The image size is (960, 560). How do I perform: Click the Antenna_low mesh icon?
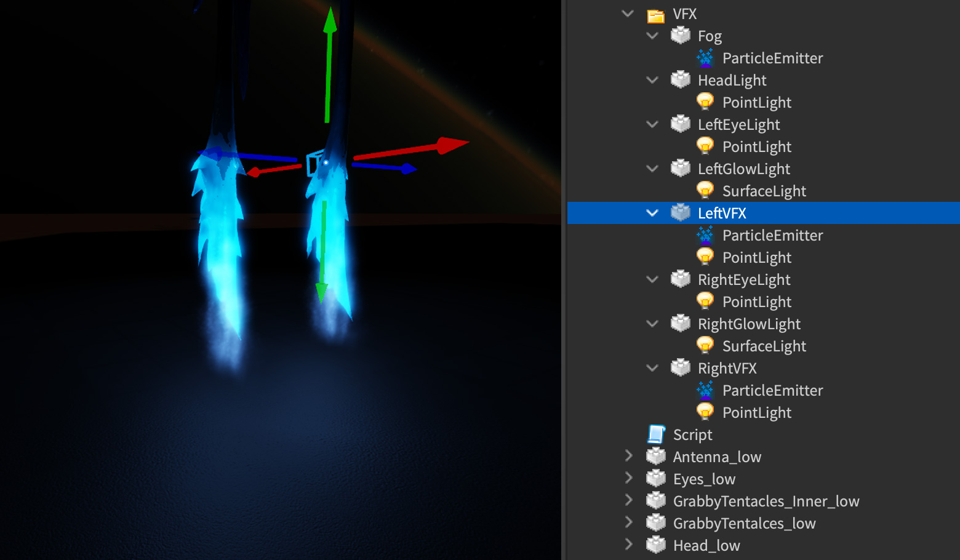[656, 456]
